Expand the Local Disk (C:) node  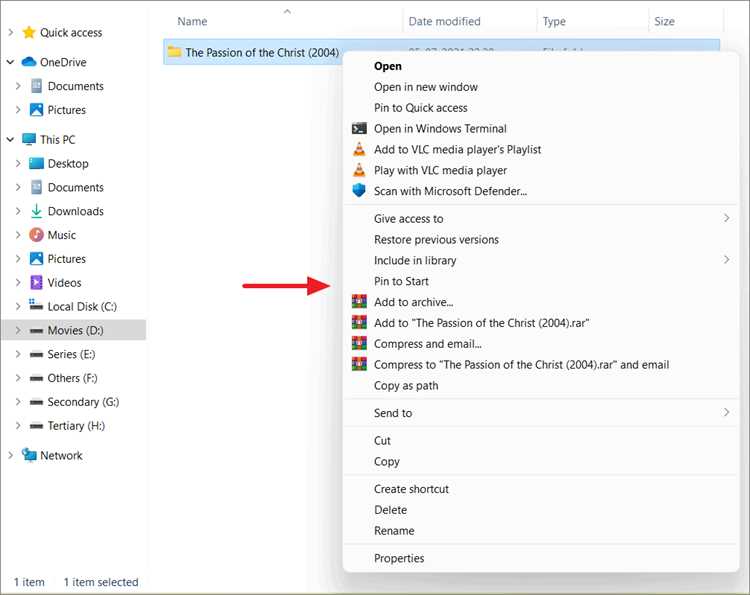[18, 307]
